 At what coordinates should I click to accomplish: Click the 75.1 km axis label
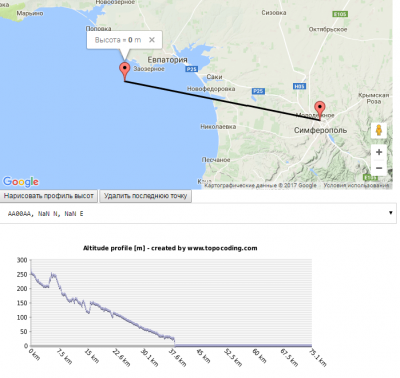click(317, 357)
